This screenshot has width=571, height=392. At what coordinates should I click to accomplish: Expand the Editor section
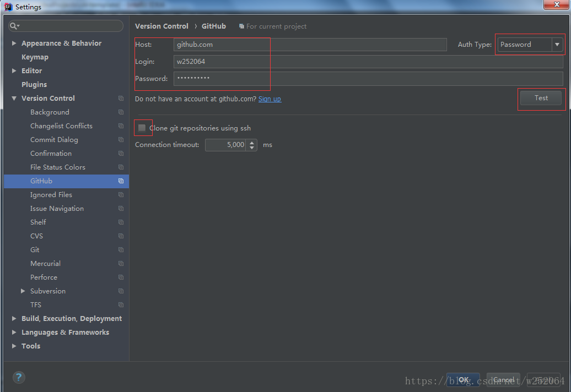(14, 70)
